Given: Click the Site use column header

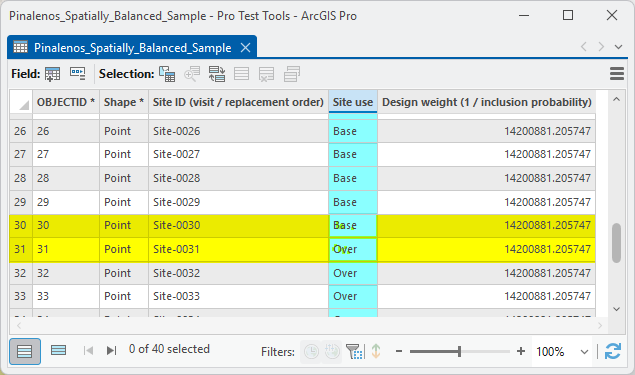Looking at the screenshot, I should tap(353, 102).
